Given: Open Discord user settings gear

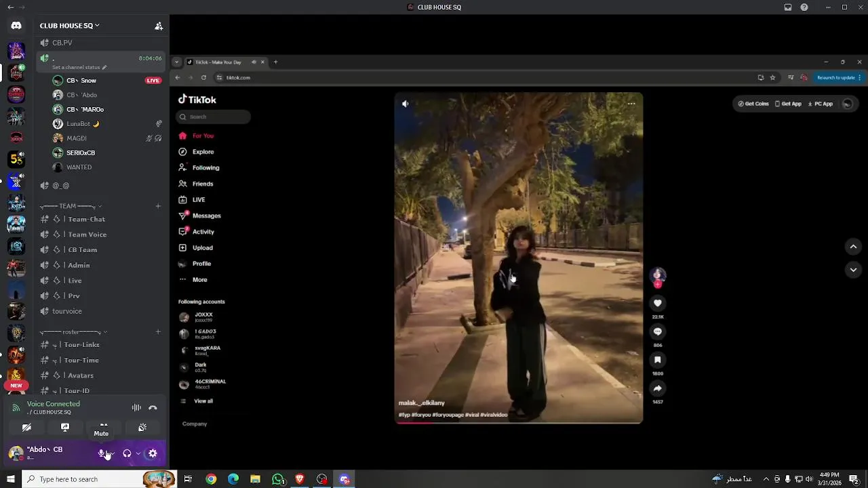Looking at the screenshot, I should pyautogui.click(x=153, y=453).
